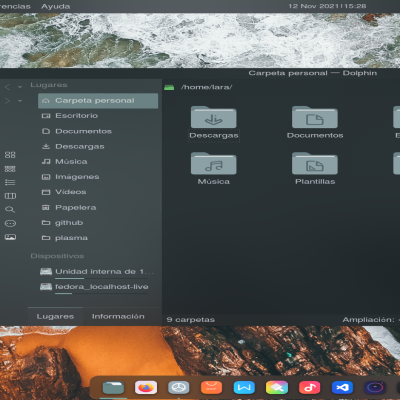400x400 pixels.
Task: Switch to compact view mode
Action: click(10, 169)
